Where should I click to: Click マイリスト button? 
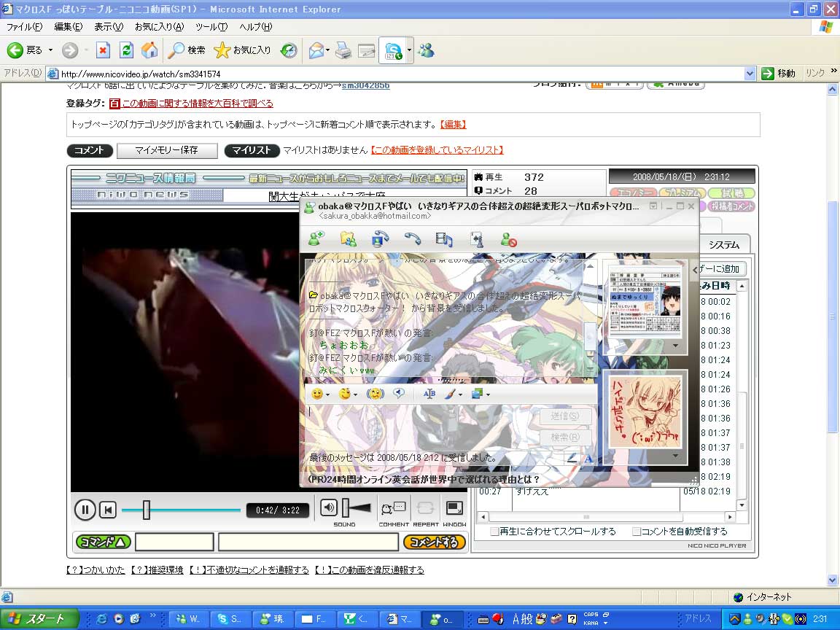tap(252, 150)
